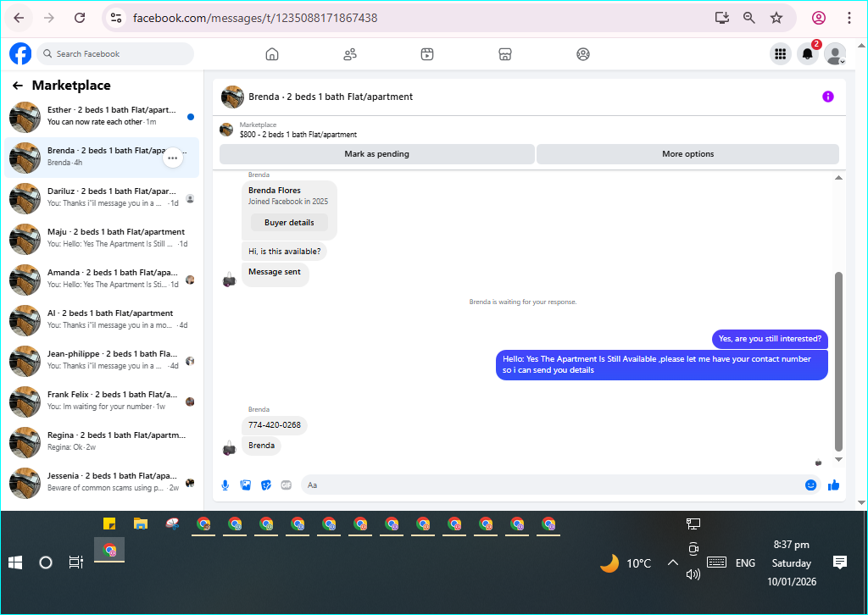The width and height of the screenshot is (868, 615).
Task: Click Brenda's avatar in the chat header
Action: pyautogui.click(x=232, y=97)
